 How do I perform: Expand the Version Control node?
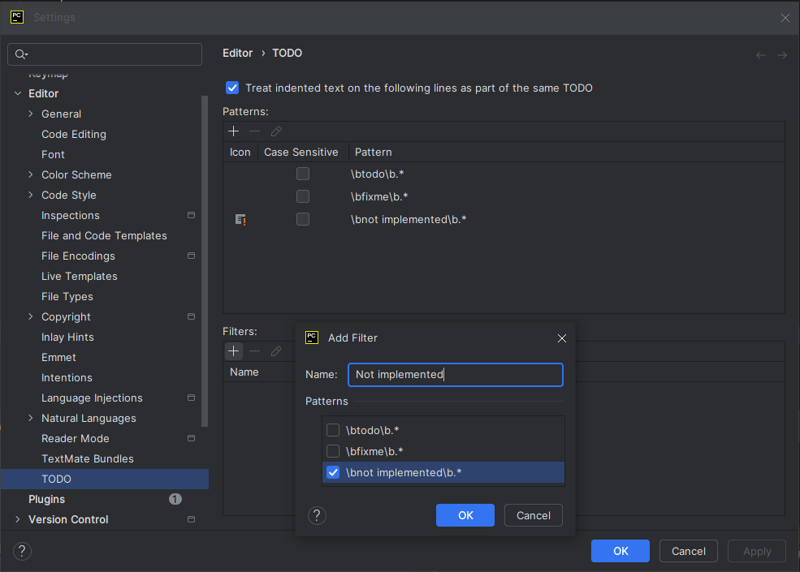(18, 519)
